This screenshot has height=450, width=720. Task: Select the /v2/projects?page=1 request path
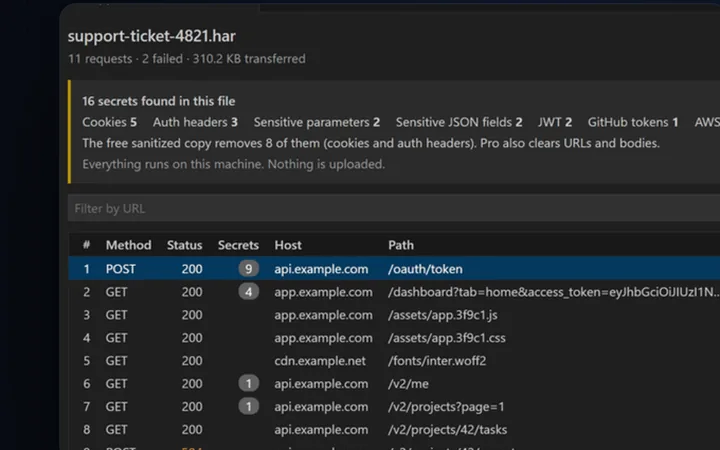pyautogui.click(x=446, y=407)
